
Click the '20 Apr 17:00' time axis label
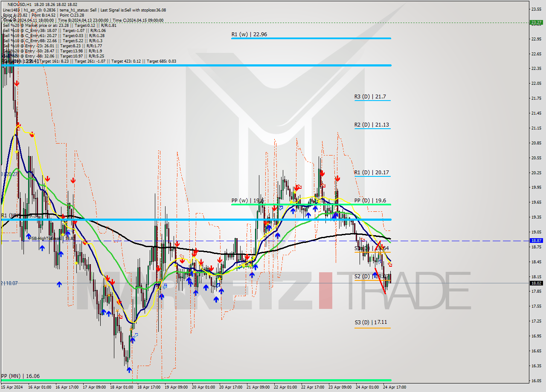click(x=230, y=387)
